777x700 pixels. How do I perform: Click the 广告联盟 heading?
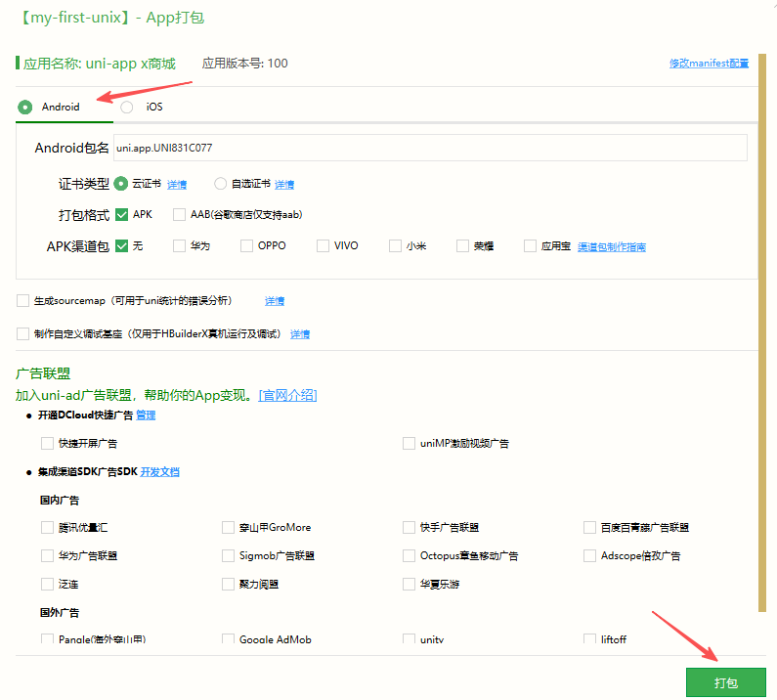coord(43,373)
